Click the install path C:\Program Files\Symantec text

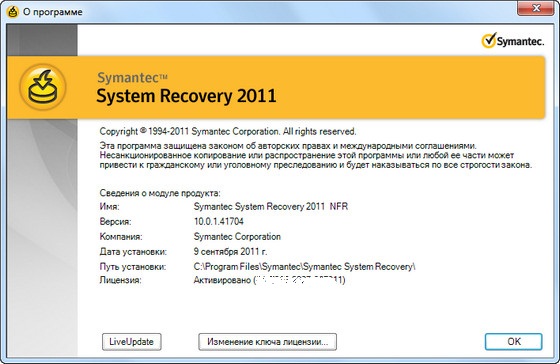pos(304,266)
